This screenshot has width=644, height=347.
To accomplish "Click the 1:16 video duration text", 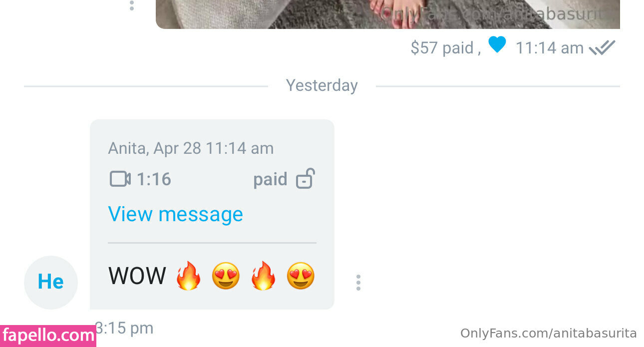I will coord(154,179).
